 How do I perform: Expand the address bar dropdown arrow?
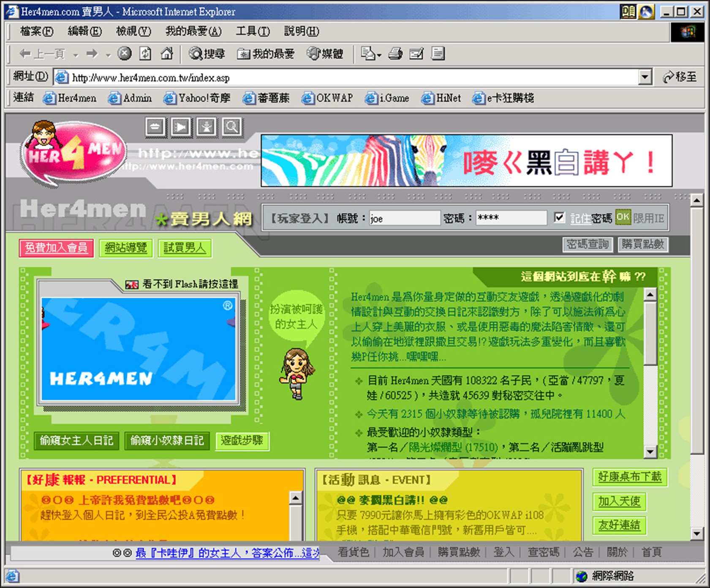[645, 77]
